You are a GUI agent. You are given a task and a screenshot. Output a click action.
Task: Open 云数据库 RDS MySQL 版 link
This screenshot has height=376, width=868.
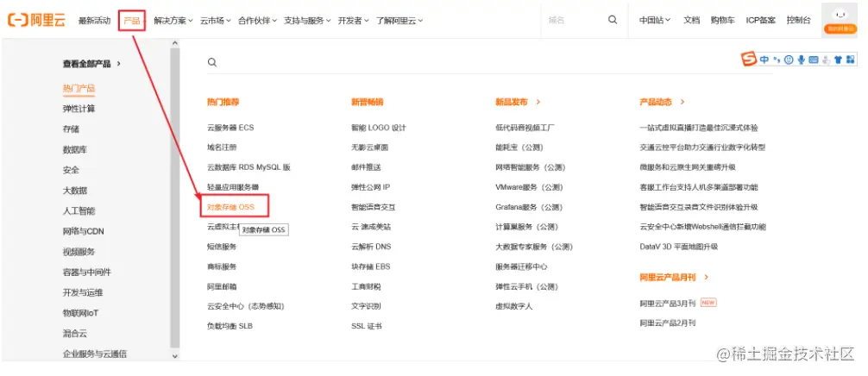248,167
